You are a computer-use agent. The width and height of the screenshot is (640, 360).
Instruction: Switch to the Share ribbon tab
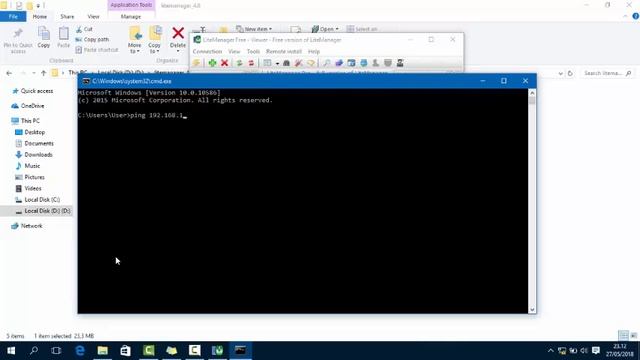tap(67, 17)
